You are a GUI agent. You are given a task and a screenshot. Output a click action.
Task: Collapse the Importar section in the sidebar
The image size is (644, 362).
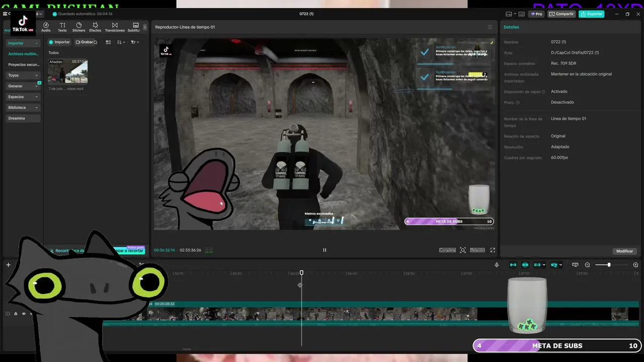point(23,43)
